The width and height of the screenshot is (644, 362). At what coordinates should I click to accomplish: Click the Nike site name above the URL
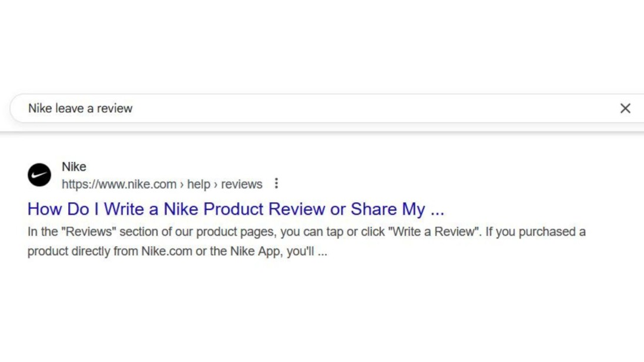[74, 167]
